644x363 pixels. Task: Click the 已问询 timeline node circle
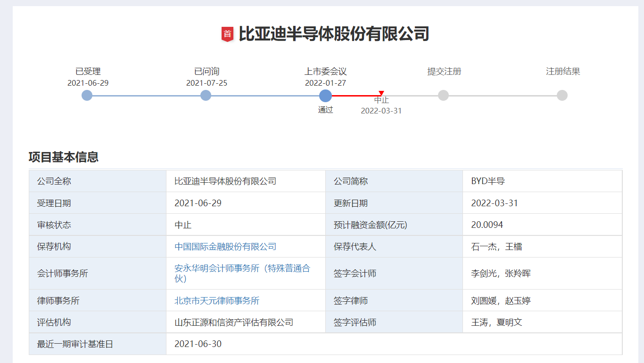coord(206,96)
